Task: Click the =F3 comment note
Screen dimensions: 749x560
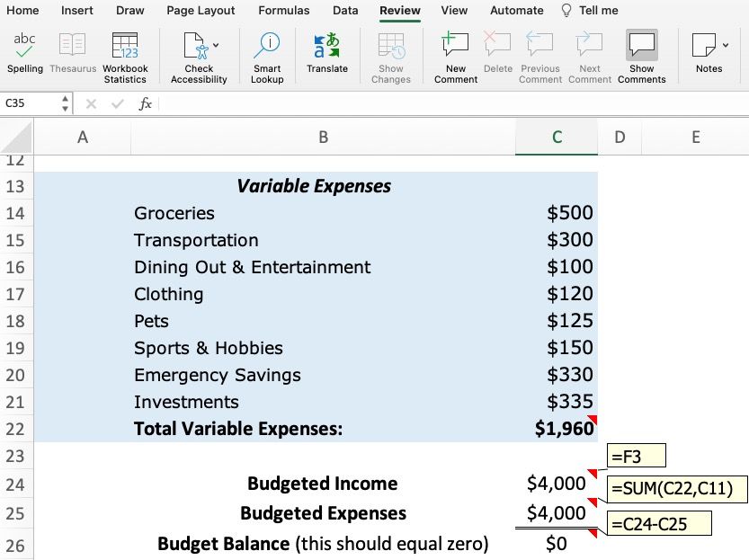Action: pyautogui.click(x=637, y=456)
